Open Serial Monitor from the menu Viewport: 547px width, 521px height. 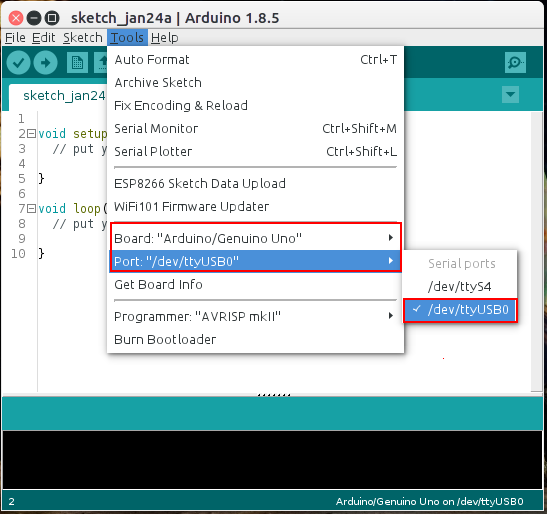click(255, 129)
